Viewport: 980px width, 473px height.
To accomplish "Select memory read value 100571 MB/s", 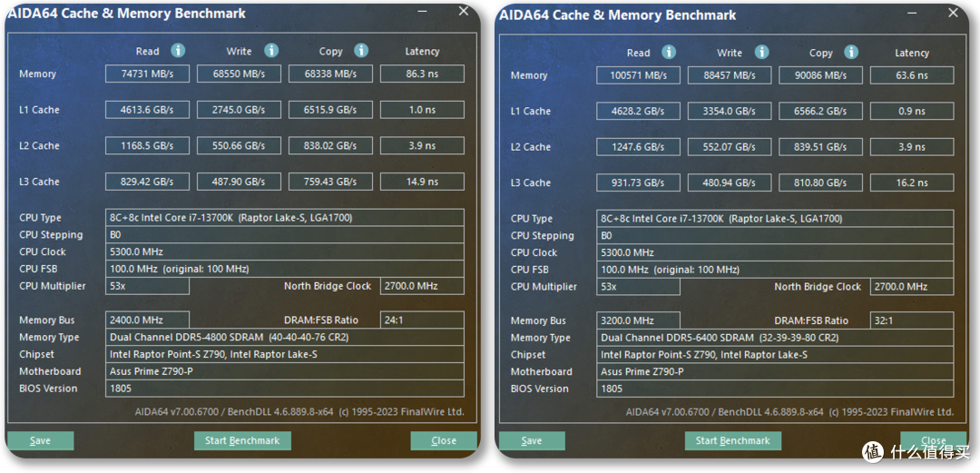I will click(x=638, y=75).
